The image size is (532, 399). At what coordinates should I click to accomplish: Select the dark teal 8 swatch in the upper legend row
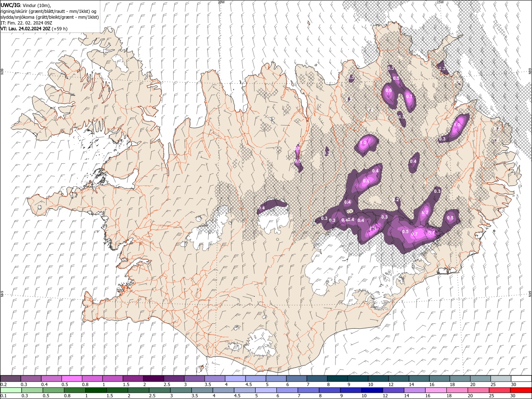click(x=337, y=379)
